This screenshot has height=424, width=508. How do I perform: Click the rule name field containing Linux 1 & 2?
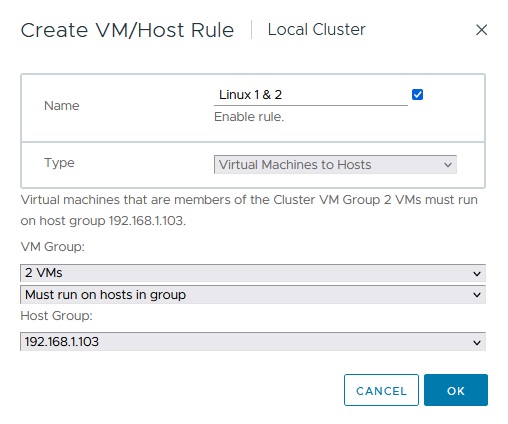(x=311, y=95)
